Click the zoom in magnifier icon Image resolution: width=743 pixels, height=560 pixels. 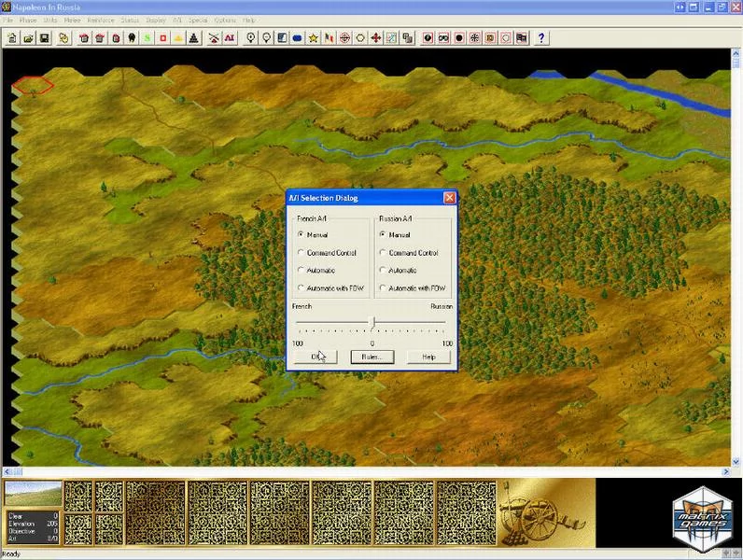251,38
